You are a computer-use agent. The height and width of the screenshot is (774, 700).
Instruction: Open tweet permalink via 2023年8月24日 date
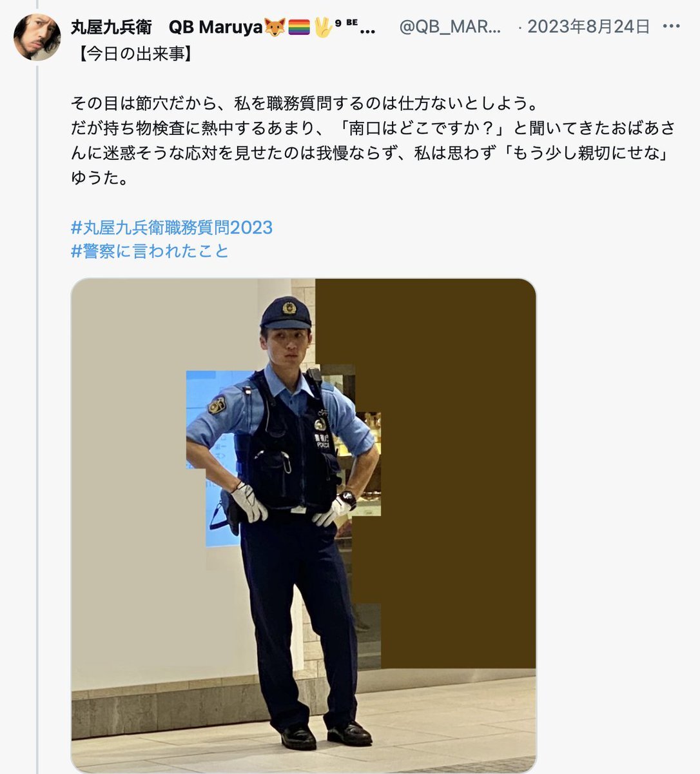coord(588,27)
